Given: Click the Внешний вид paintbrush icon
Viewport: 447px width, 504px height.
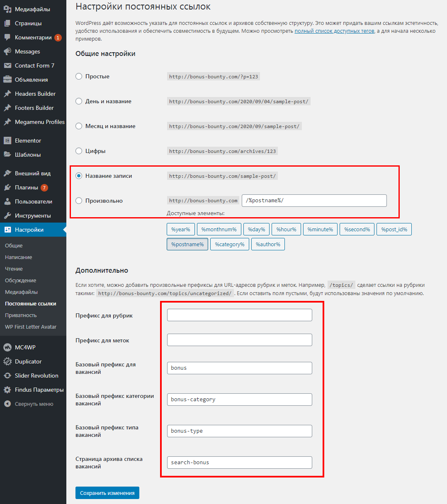Looking at the screenshot, I should coord(7,173).
